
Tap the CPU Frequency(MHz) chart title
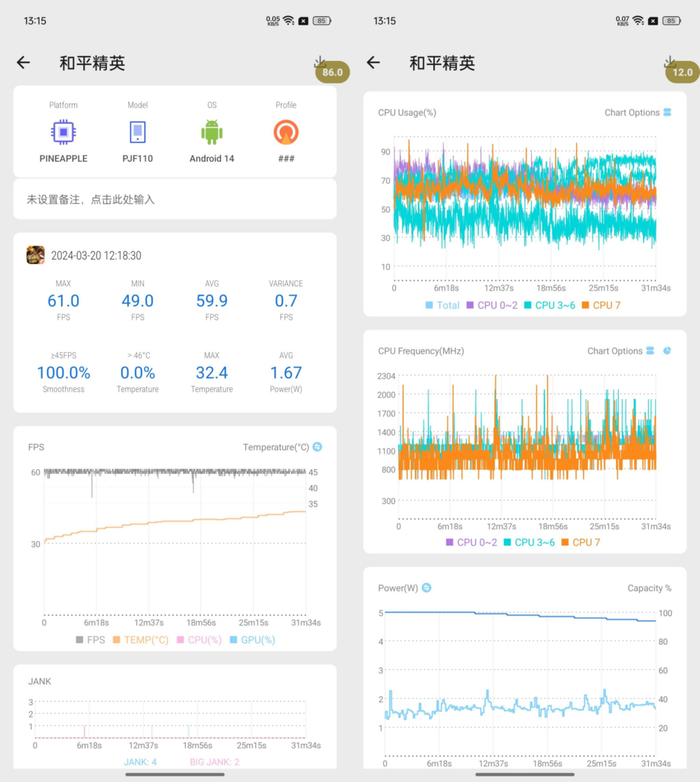pyautogui.click(x=421, y=351)
